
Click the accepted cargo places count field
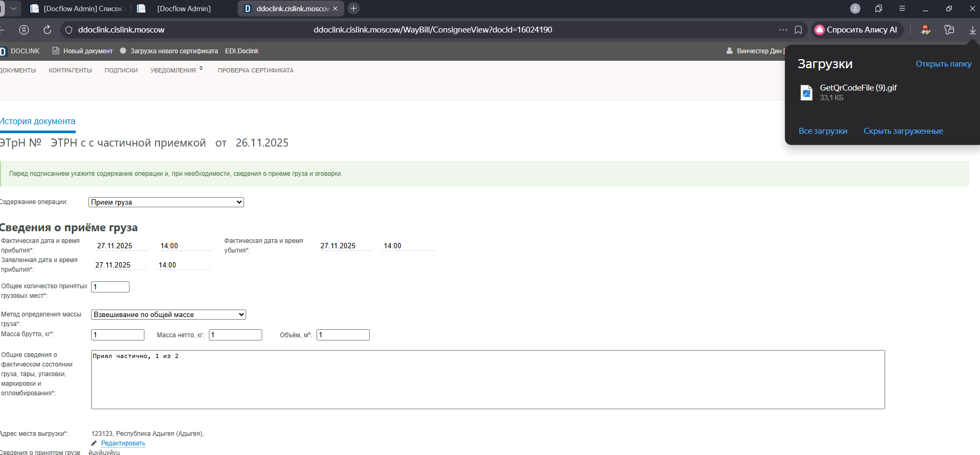coord(110,287)
